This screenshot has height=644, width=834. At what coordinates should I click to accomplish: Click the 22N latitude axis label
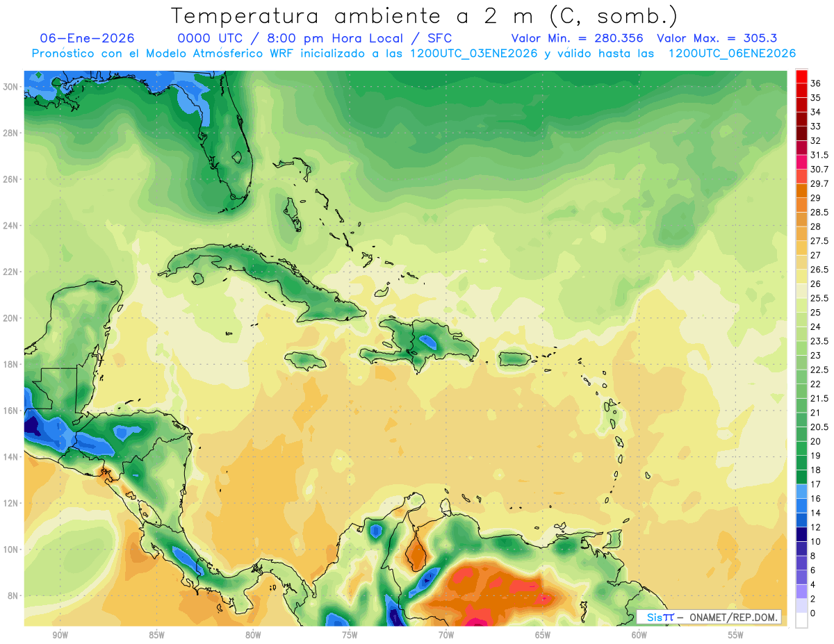point(10,272)
